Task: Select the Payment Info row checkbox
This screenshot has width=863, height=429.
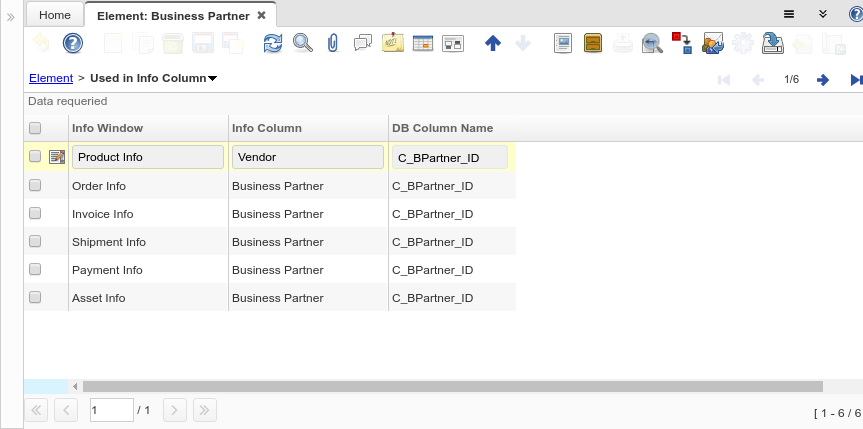Action: (35, 270)
